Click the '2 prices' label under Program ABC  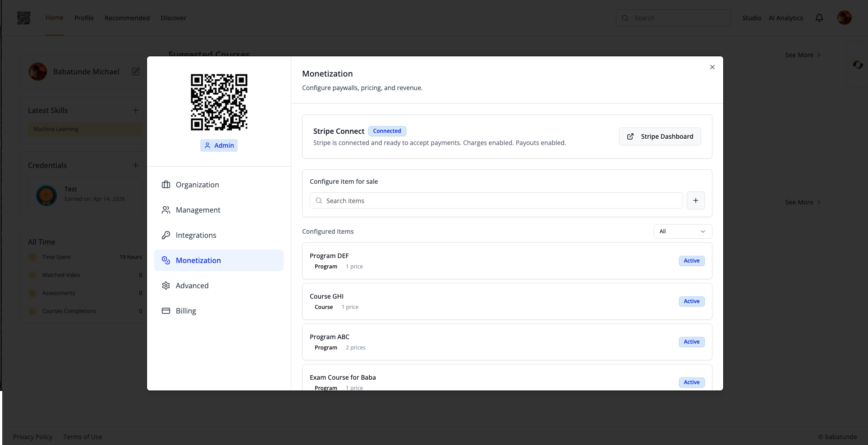(355, 348)
